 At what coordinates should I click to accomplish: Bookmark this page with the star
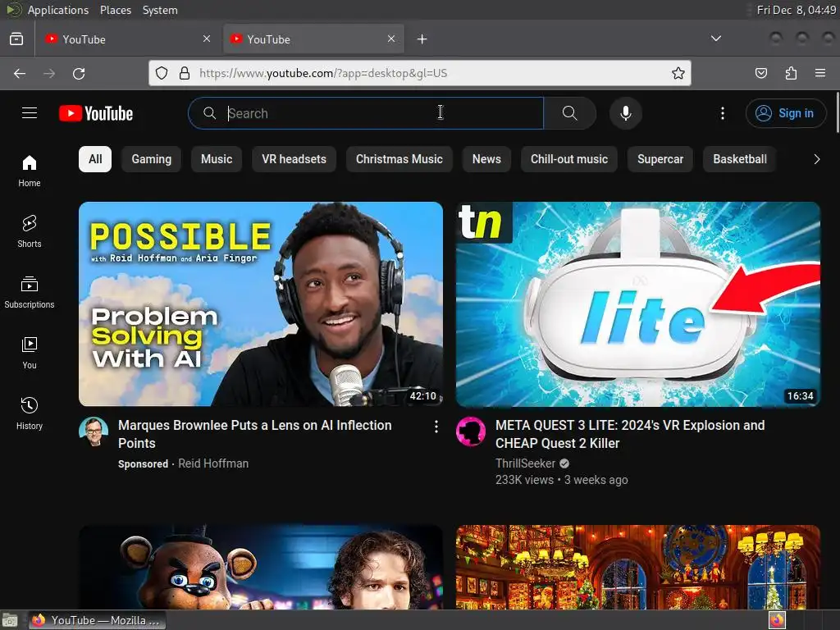tap(678, 73)
